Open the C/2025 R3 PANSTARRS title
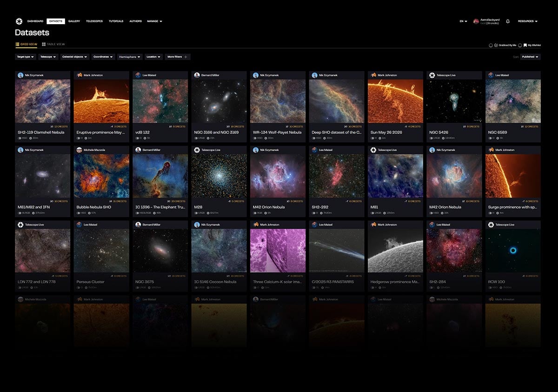Viewport: 558px width, 392px height. [x=332, y=282]
